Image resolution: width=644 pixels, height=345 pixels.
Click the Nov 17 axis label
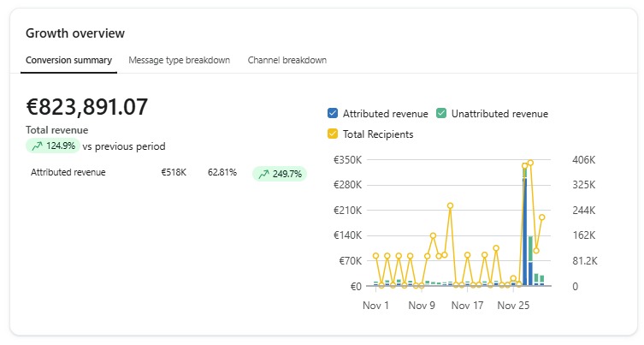468,306
